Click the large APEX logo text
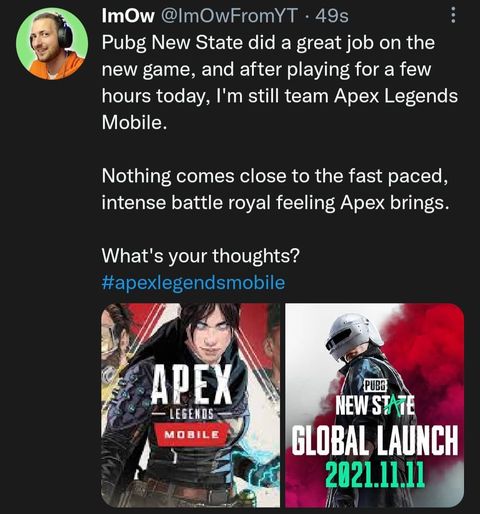The width and height of the screenshot is (480, 514). pos(192,384)
